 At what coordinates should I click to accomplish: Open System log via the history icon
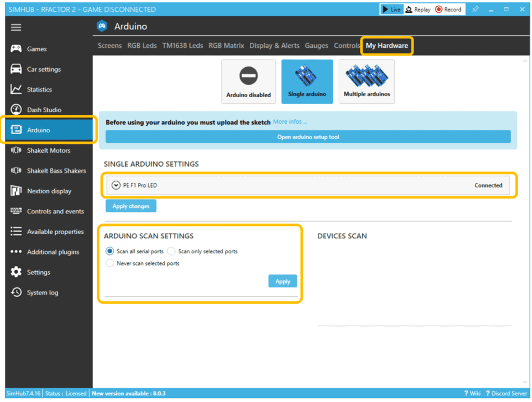[16, 292]
